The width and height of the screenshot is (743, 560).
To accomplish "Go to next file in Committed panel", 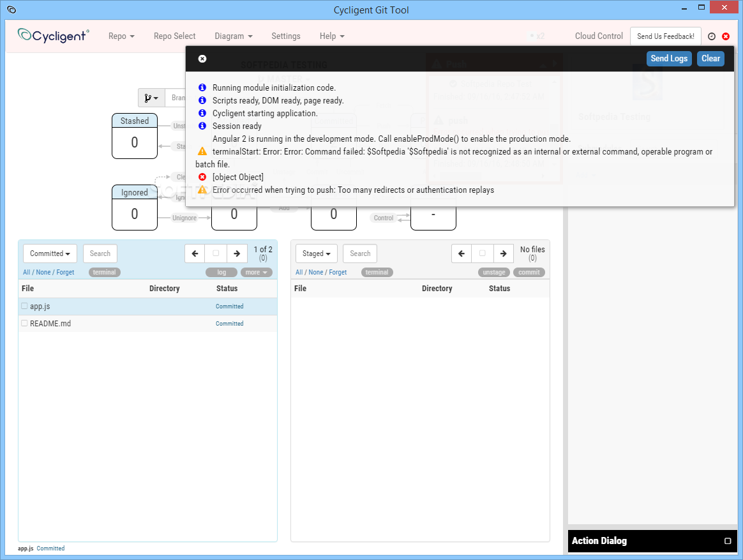I will coord(237,254).
